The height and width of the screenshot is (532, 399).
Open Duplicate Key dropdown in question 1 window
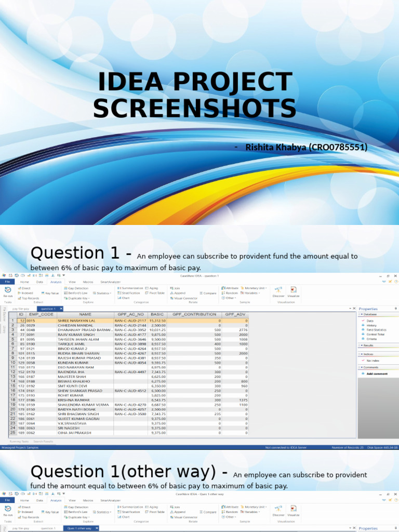click(77, 298)
